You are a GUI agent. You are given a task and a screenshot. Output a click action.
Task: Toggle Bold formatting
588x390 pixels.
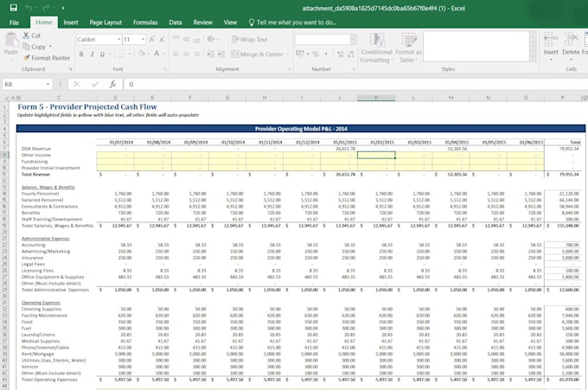point(81,54)
